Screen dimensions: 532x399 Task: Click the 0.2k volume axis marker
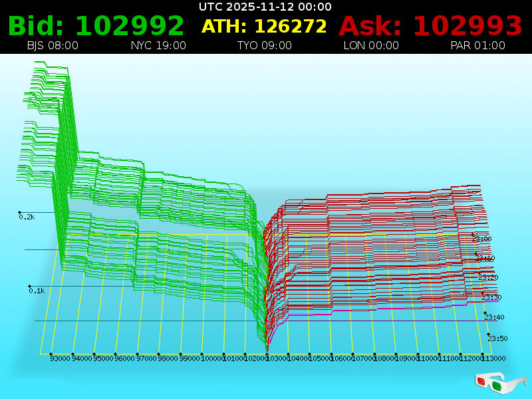click(27, 217)
